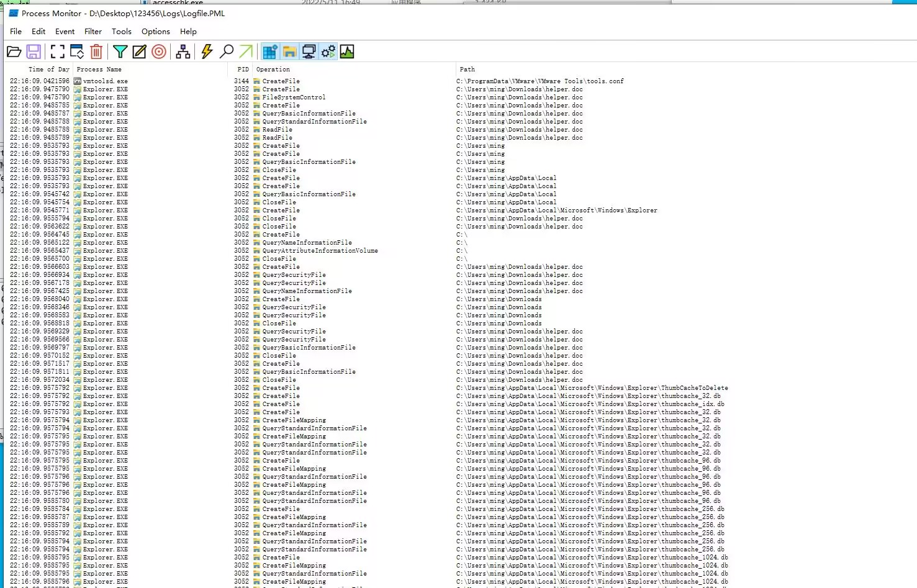Click the Process Name column header

point(99,70)
